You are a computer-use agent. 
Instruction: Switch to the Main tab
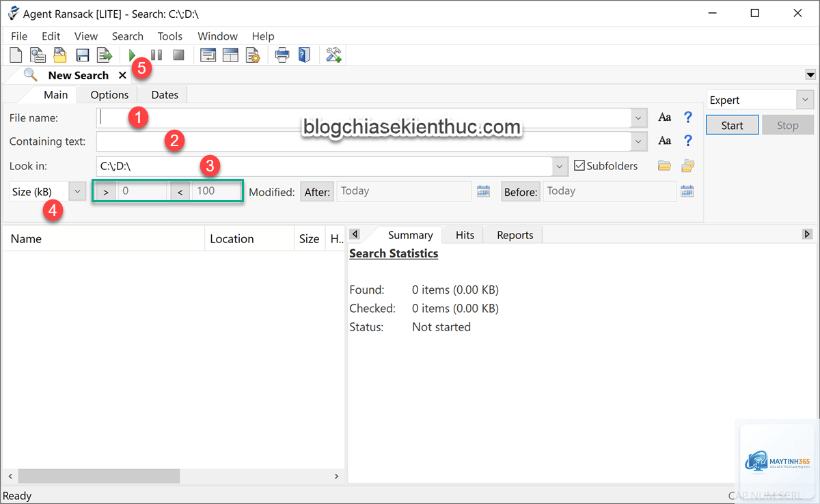point(56,94)
